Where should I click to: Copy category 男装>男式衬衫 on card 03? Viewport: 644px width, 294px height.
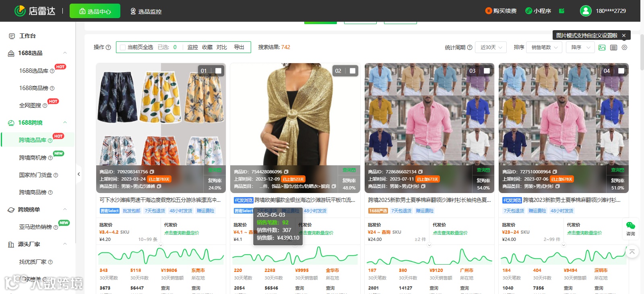pos(423,186)
